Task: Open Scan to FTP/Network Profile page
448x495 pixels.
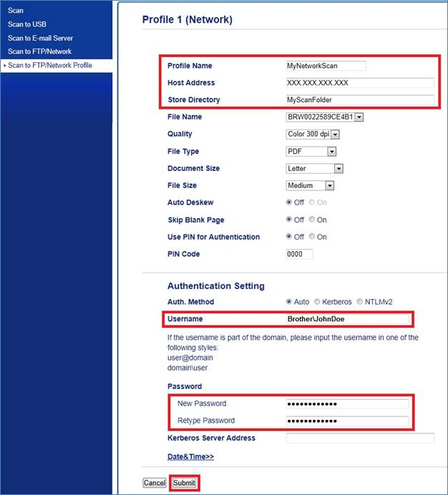Action: coord(49,65)
